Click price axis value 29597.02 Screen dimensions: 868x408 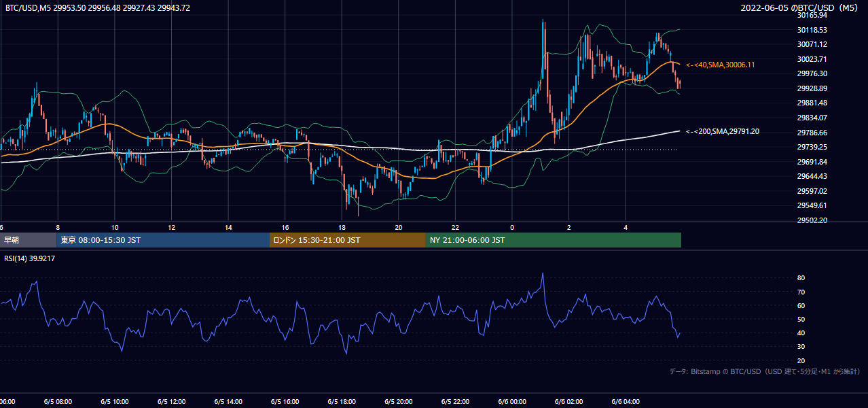click(x=812, y=191)
